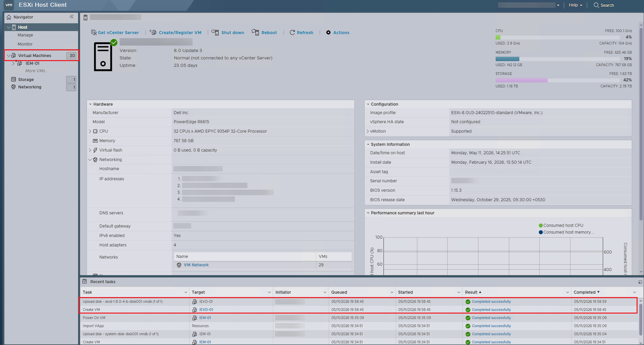This screenshot has height=345, width=644.
Task: Click the Host server icon in navigator
Action: coord(14,27)
